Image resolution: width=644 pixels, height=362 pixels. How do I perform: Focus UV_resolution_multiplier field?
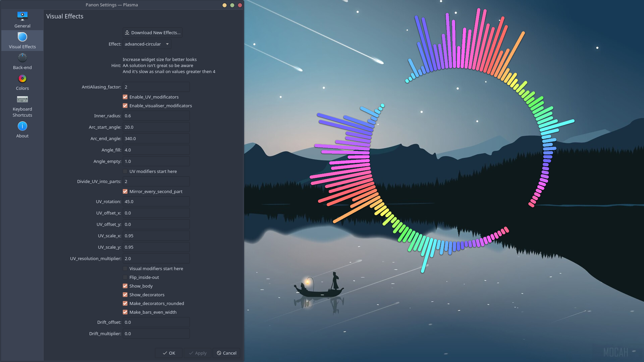[x=156, y=258]
